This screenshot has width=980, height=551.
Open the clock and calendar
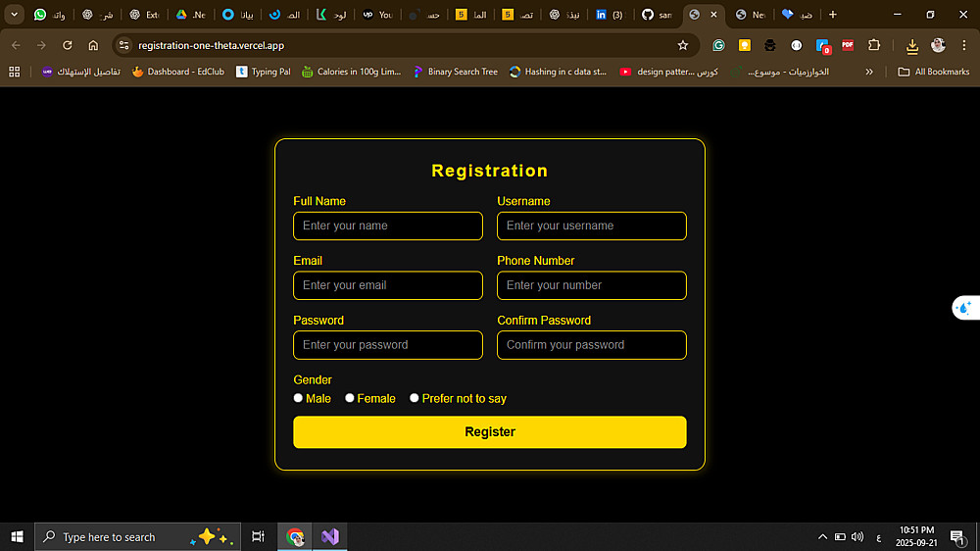(916, 536)
